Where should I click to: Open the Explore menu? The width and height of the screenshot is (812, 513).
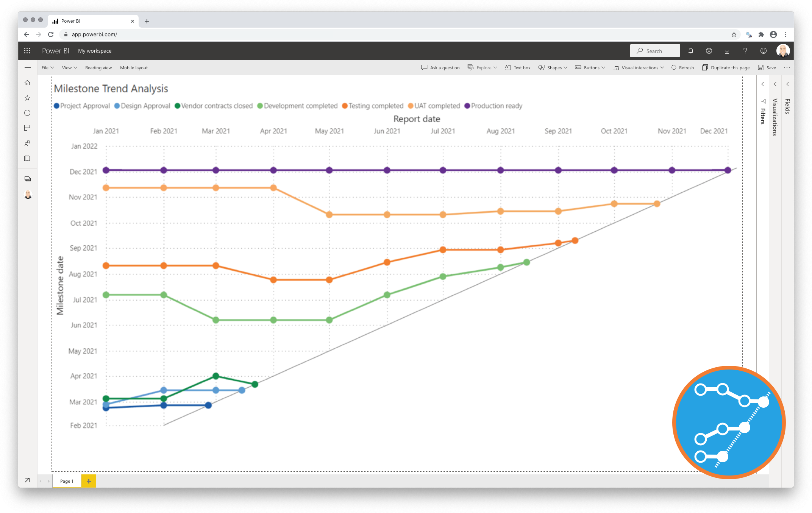pyautogui.click(x=483, y=67)
